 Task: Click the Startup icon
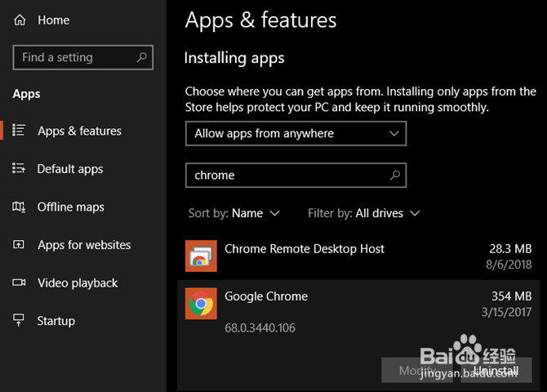19,320
